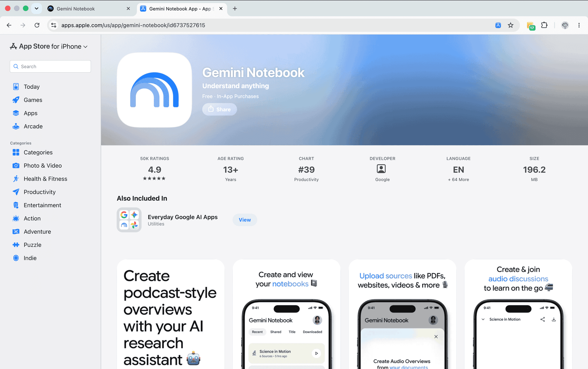Viewport: 588px width, 369px height.
Task: Click the Search input field
Action: coord(50,66)
